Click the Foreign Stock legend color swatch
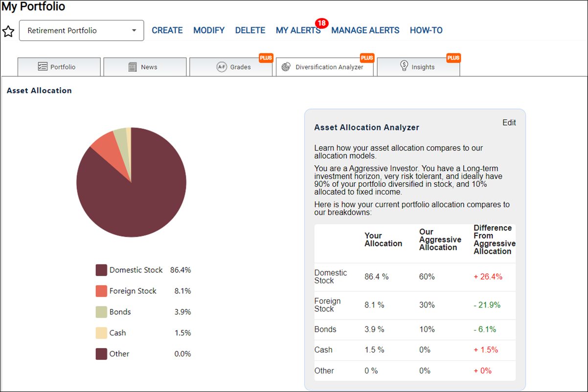588x392 pixels. pos(101,291)
